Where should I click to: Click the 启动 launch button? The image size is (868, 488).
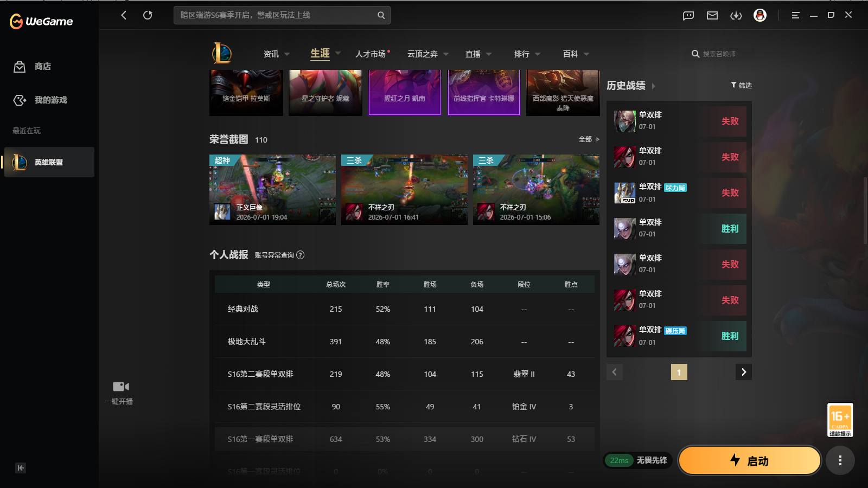click(750, 460)
